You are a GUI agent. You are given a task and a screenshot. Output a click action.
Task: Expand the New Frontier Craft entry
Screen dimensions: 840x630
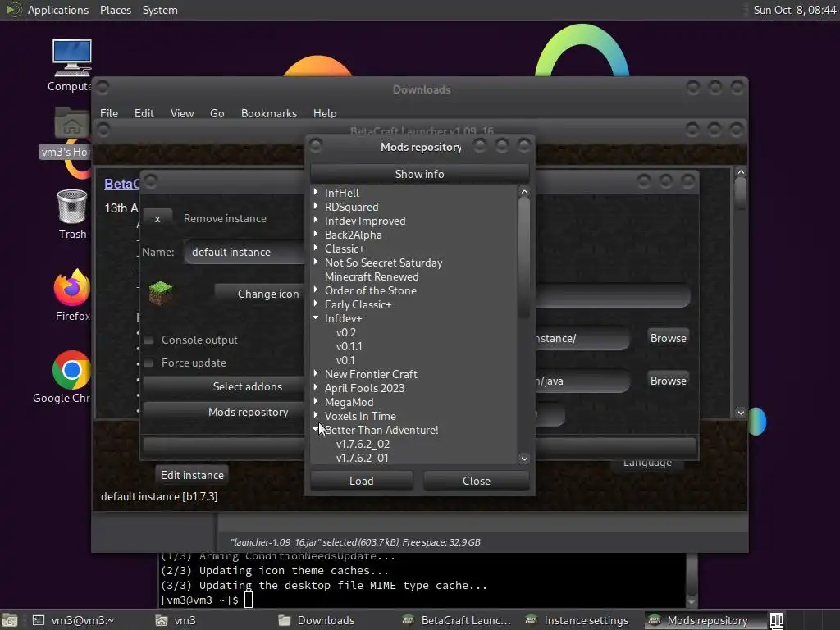(x=316, y=373)
